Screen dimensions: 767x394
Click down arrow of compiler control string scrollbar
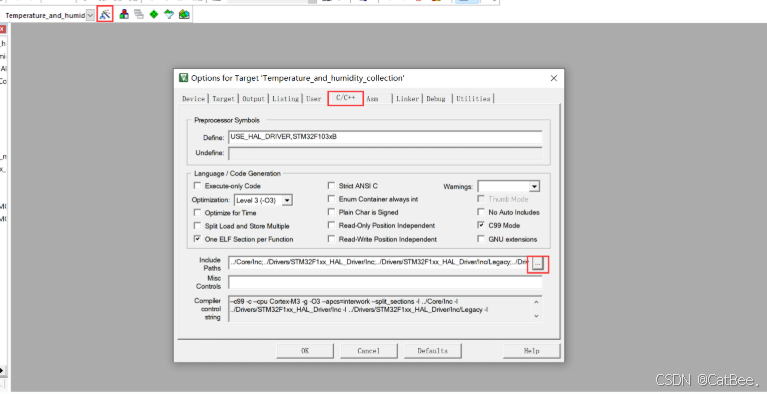coord(537,316)
